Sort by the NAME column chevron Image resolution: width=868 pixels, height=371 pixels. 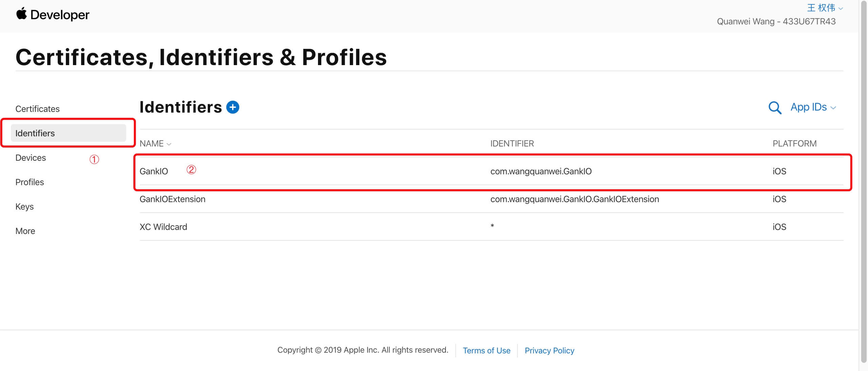[x=169, y=144]
